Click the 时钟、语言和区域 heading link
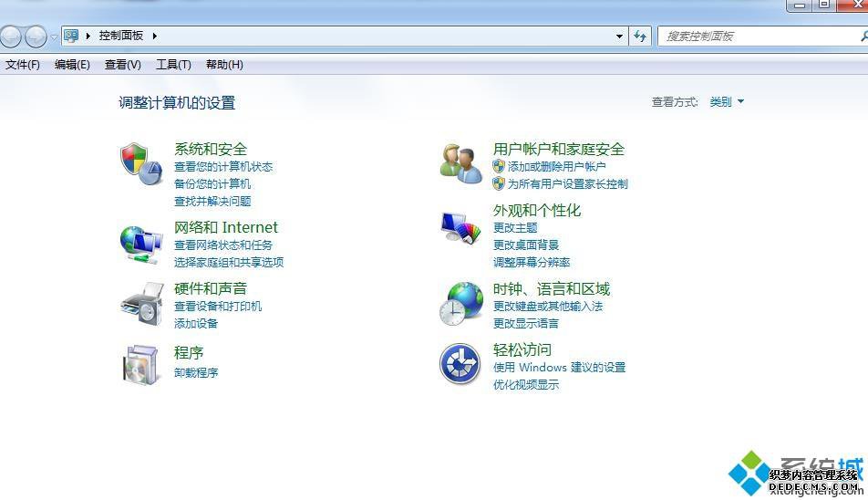Screen dimensions: 868x500 552,288
